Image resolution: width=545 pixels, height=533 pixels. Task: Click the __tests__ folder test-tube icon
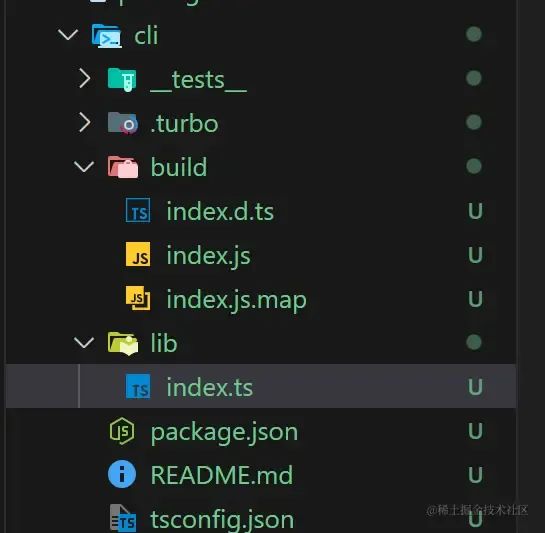(122, 80)
